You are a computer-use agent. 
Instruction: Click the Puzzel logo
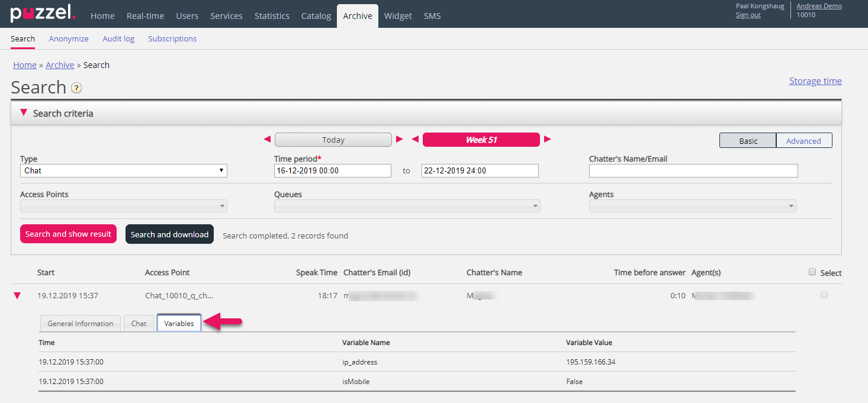[43, 13]
